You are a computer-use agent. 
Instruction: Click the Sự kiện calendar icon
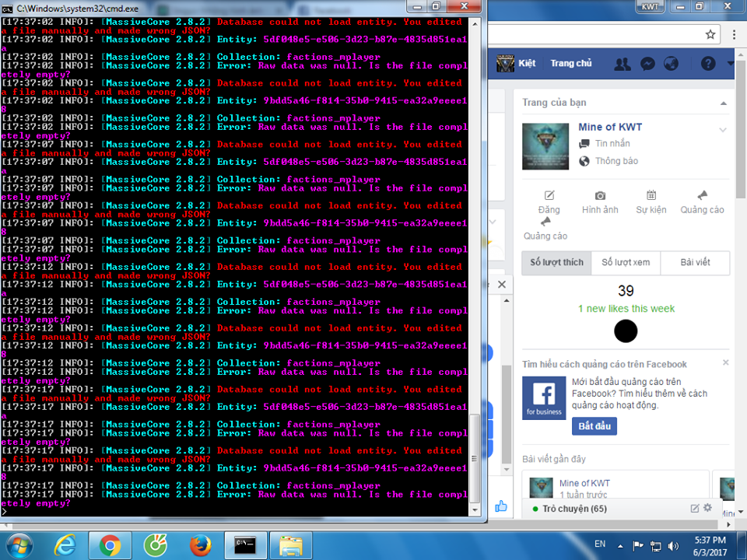[651, 194]
